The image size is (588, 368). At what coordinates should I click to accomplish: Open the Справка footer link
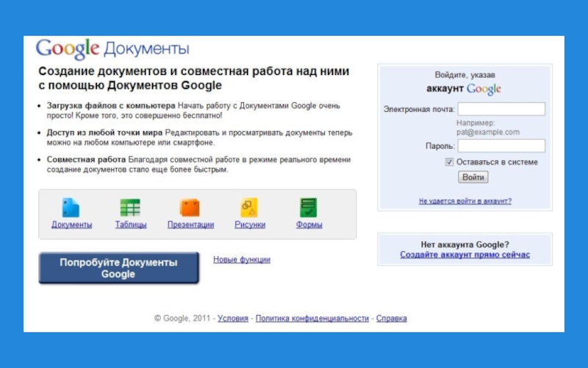click(x=392, y=319)
